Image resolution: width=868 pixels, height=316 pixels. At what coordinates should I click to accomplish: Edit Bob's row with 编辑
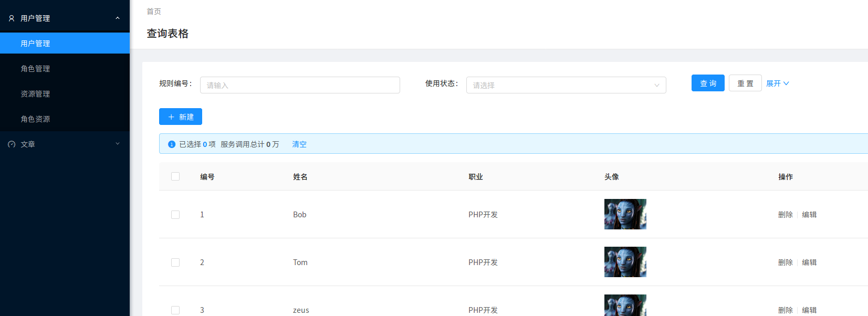809,215
